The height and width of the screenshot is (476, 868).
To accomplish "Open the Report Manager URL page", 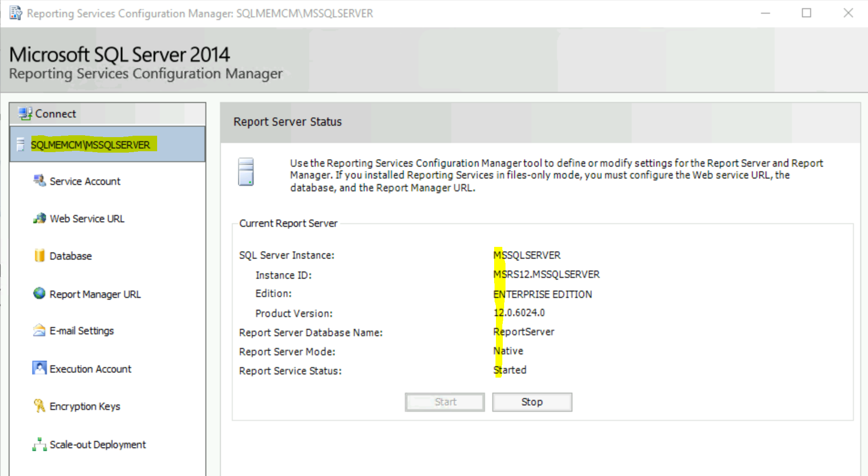I will 95,294.
